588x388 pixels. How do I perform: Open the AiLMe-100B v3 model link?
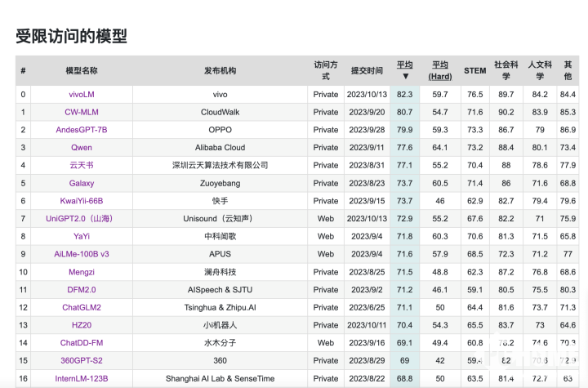tap(82, 254)
